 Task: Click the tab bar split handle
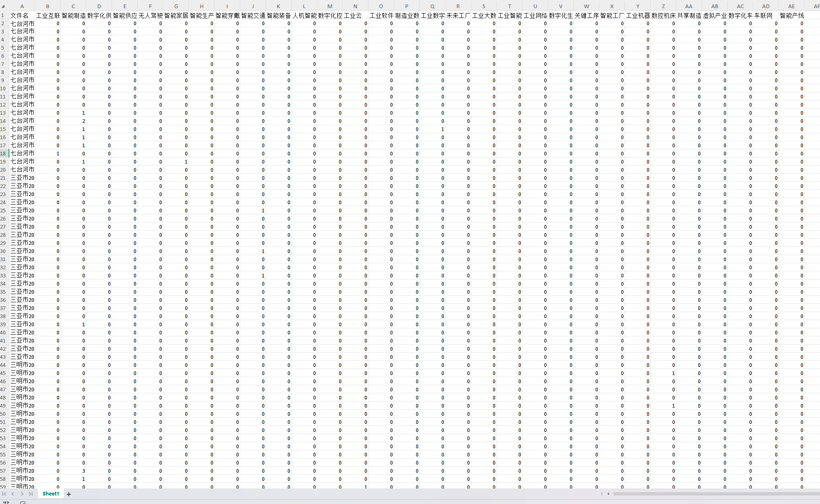click(601, 494)
